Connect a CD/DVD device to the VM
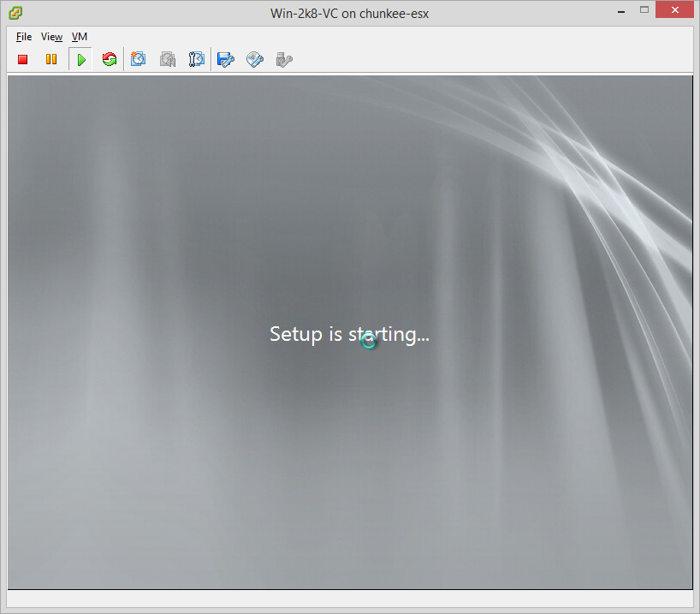Viewport: 700px width, 614px height. click(x=255, y=59)
